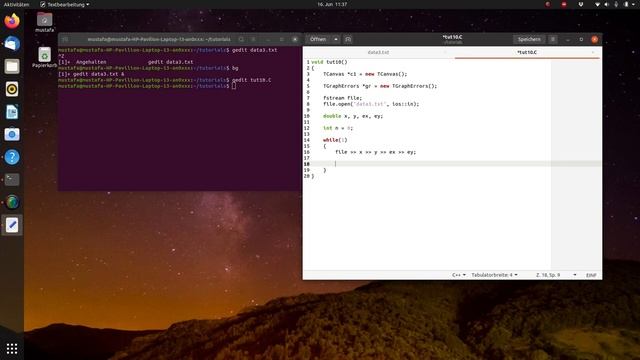
Task: Click the battery icon in top bar
Action: point(626,4)
